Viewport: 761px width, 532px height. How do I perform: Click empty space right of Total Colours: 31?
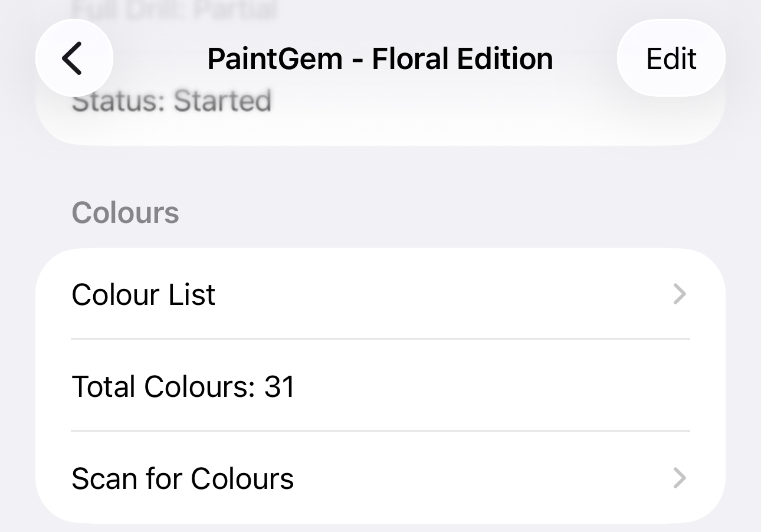coord(501,386)
